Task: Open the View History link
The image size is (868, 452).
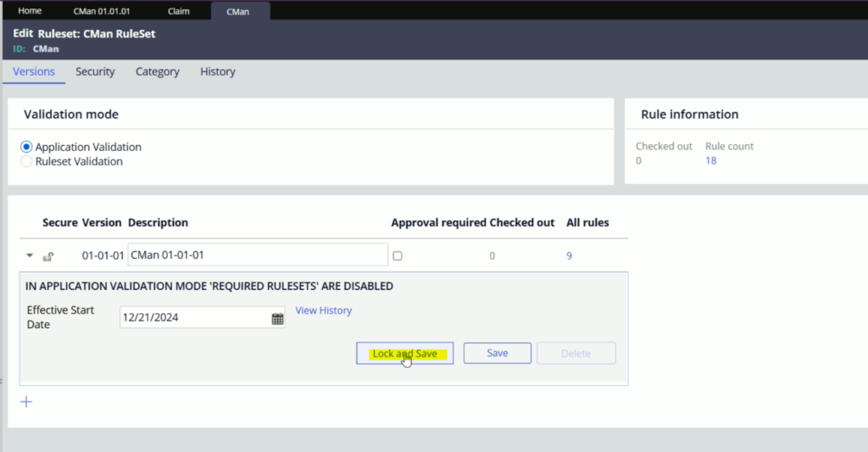Action: click(323, 310)
